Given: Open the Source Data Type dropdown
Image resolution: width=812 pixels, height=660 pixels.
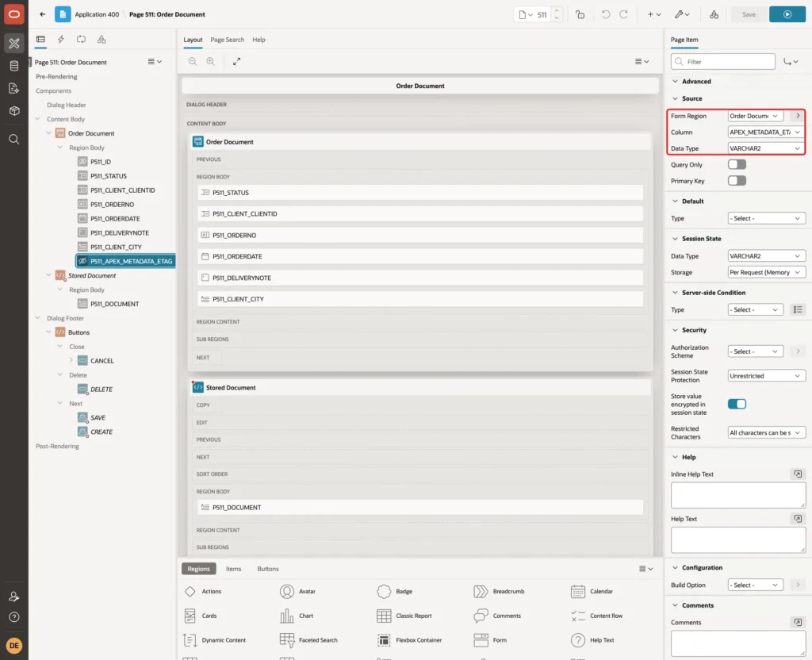Looking at the screenshot, I should [x=766, y=148].
